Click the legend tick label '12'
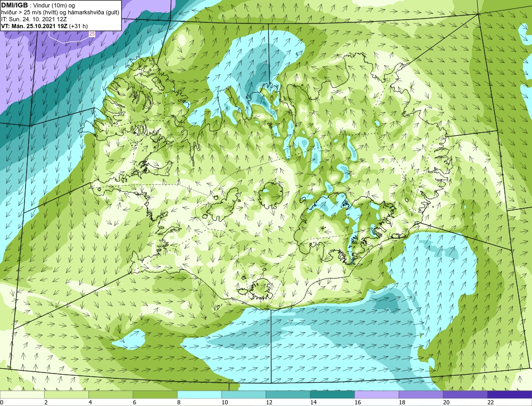This screenshot has height=406, width=532. [x=269, y=402]
